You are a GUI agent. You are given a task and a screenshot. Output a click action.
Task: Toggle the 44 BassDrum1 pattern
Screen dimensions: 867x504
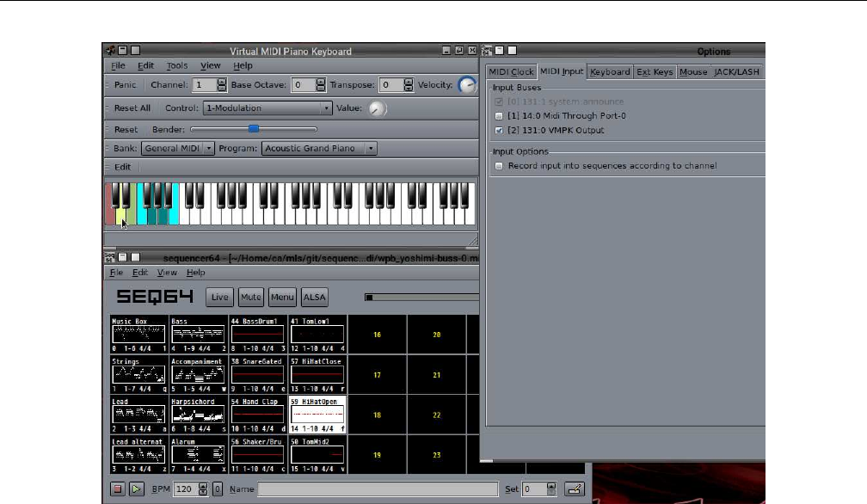click(258, 335)
